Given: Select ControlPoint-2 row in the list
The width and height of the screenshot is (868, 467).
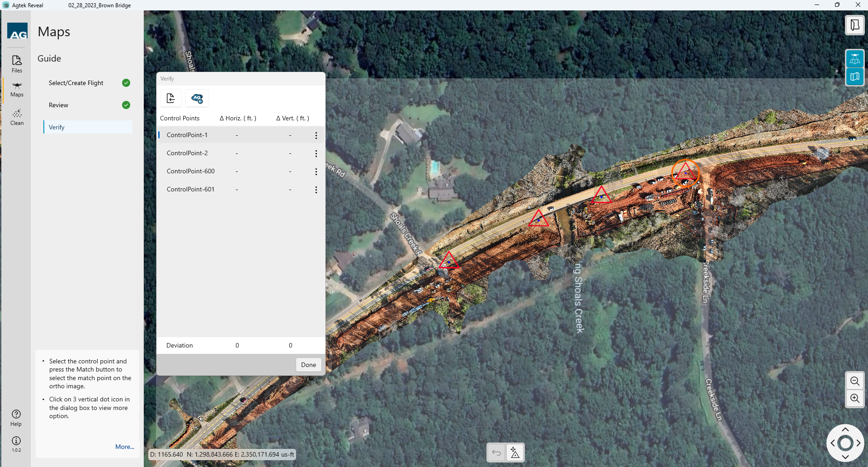Looking at the screenshot, I should pyautogui.click(x=188, y=153).
